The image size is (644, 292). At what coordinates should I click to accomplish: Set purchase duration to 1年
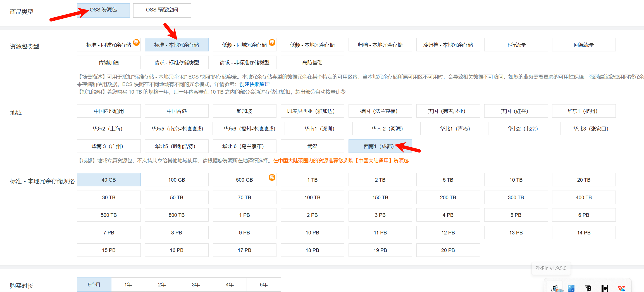tap(128, 284)
